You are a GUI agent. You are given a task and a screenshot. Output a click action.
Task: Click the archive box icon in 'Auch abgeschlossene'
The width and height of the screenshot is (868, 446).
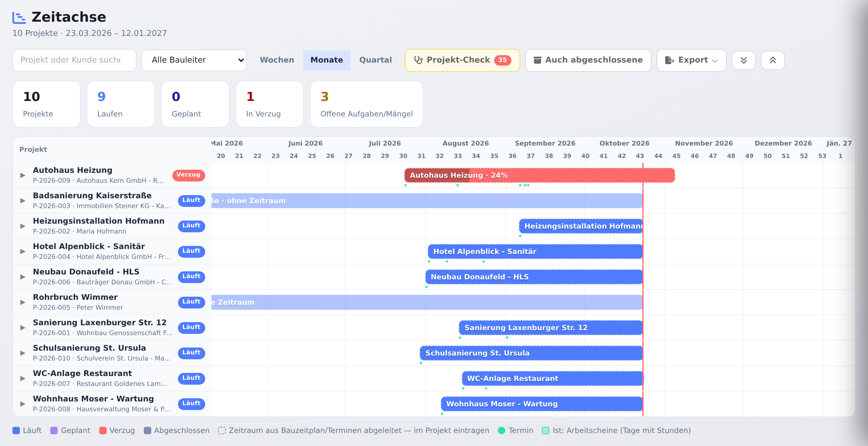tap(538, 60)
